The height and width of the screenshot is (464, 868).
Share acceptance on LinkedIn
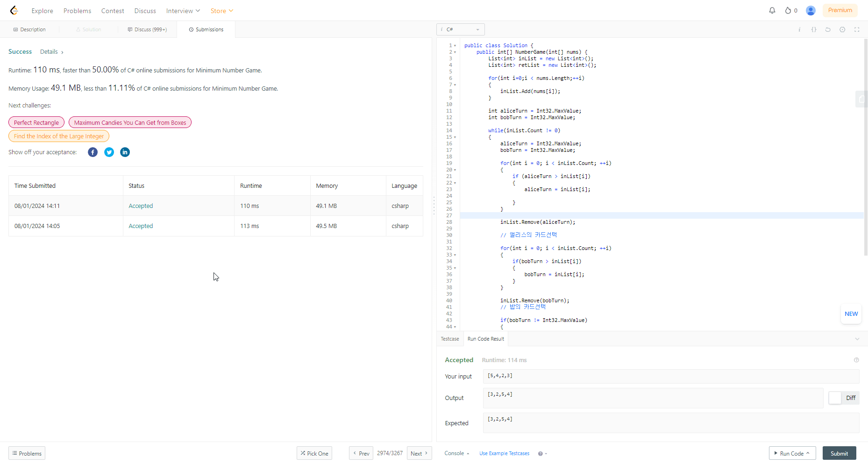point(125,152)
